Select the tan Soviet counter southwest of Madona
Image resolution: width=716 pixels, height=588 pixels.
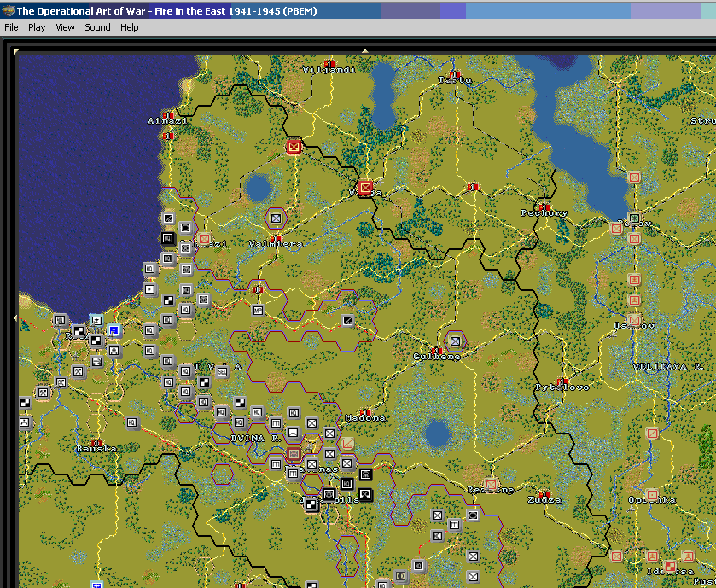click(x=347, y=443)
